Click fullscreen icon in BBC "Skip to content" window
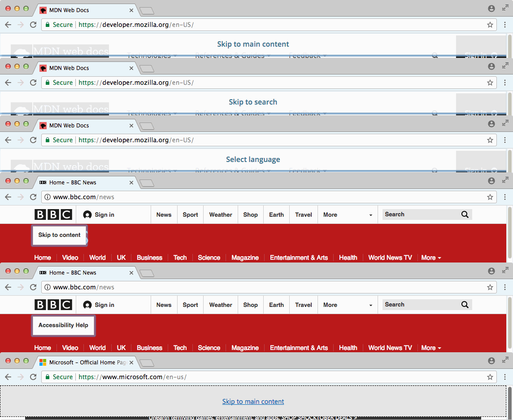This screenshot has height=420, width=513. 505,180
